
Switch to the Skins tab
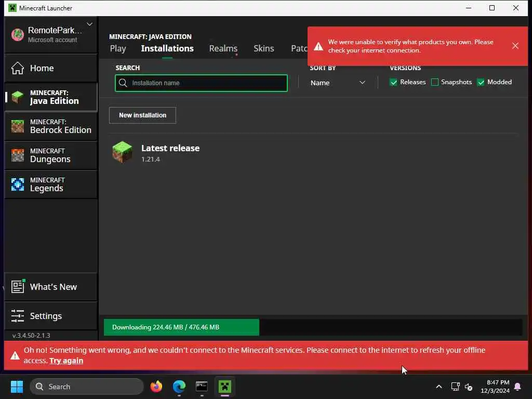[263, 48]
